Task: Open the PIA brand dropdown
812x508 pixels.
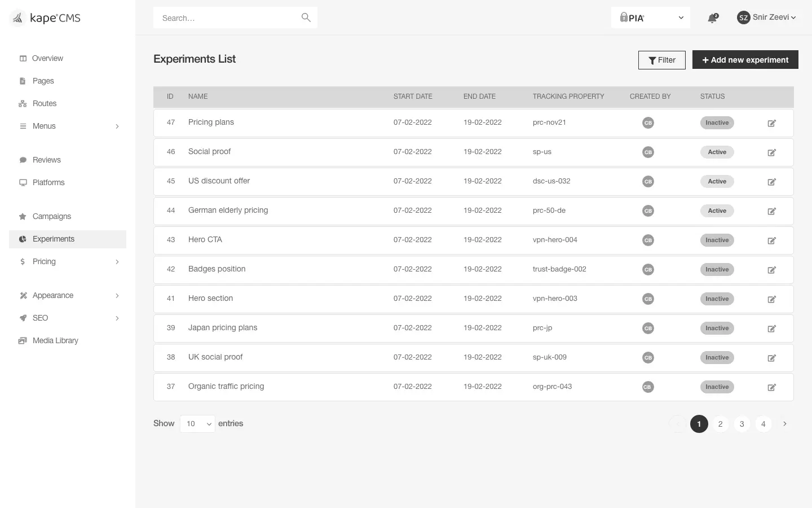Action: click(650, 17)
